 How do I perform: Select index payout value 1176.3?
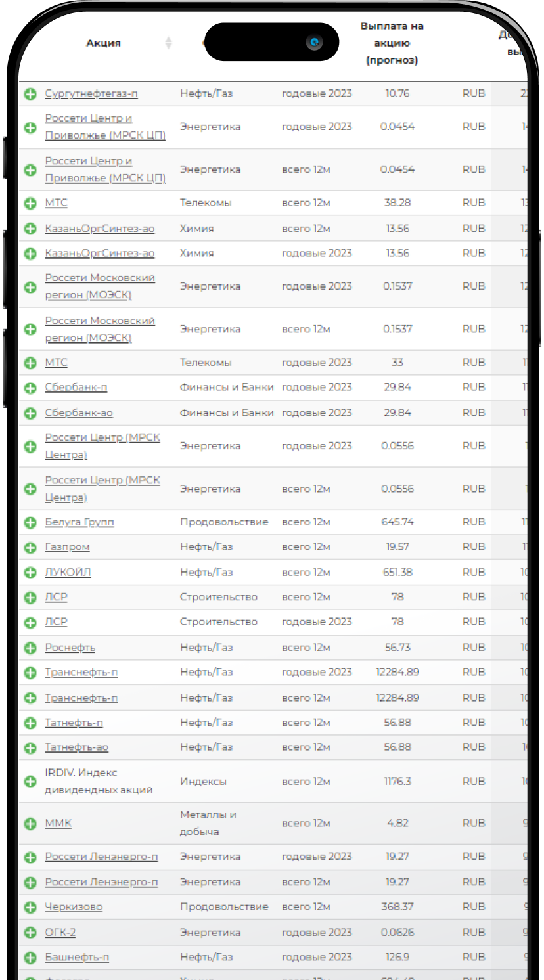[397, 781]
